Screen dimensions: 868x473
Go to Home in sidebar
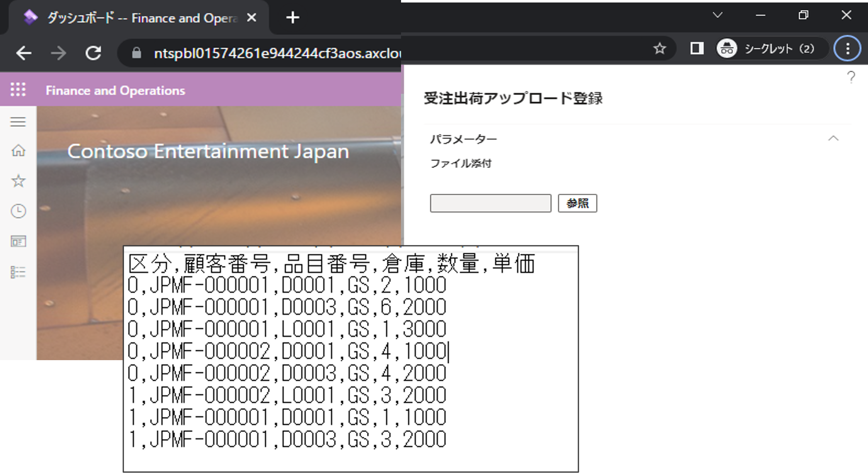pos(18,150)
